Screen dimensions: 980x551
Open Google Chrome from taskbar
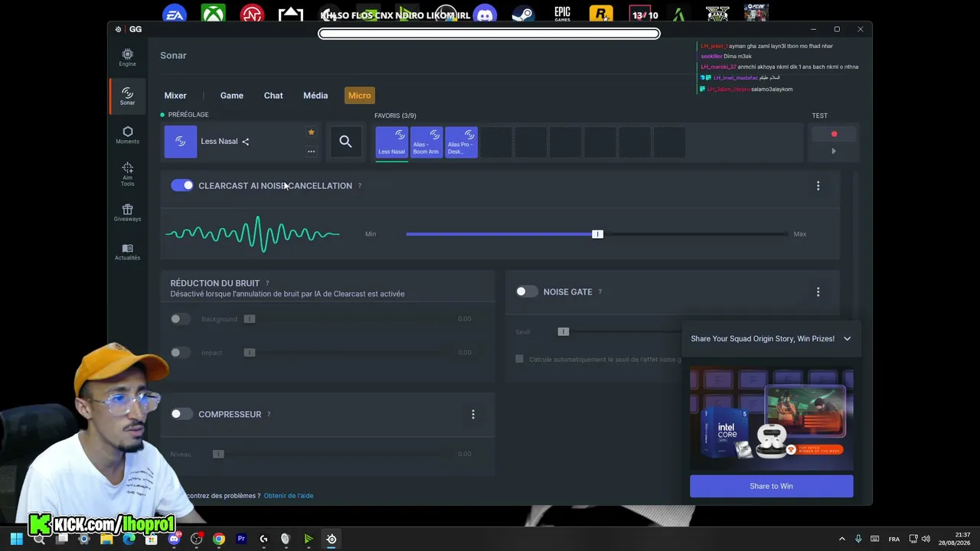(x=219, y=539)
